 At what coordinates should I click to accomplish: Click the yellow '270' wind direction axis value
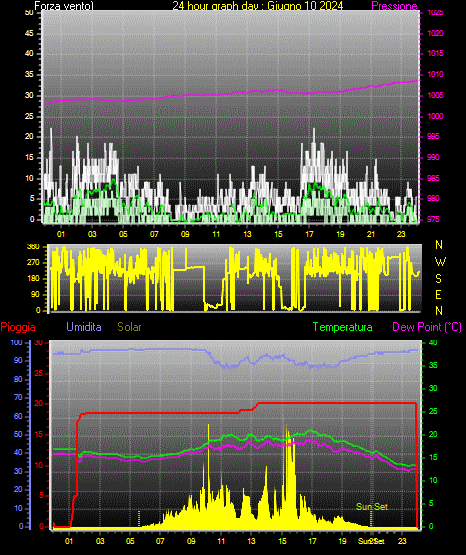click(x=33, y=263)
